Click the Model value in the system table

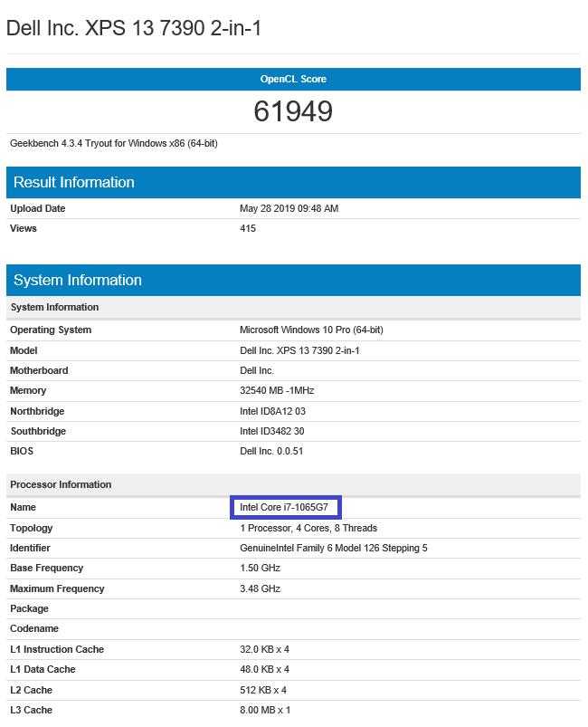(x=299, y=350)
